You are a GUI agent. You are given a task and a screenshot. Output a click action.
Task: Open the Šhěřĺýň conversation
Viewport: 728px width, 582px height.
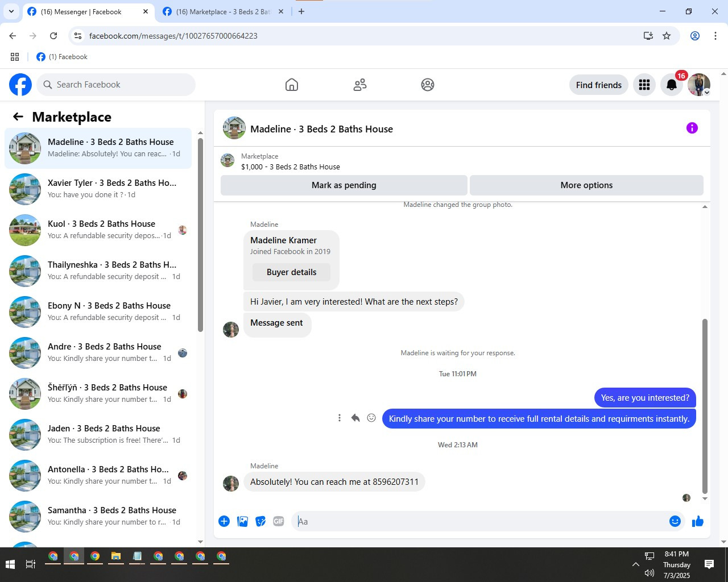[98, 394]
